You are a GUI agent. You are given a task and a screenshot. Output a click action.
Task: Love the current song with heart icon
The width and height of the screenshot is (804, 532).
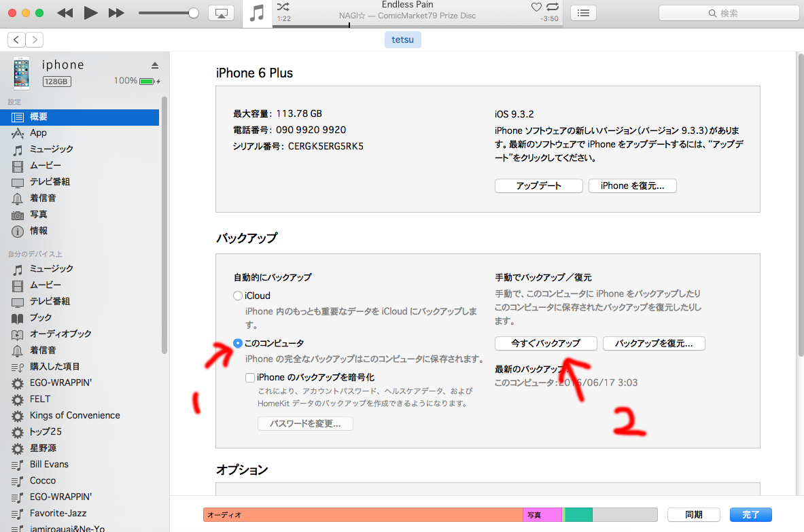536,7
